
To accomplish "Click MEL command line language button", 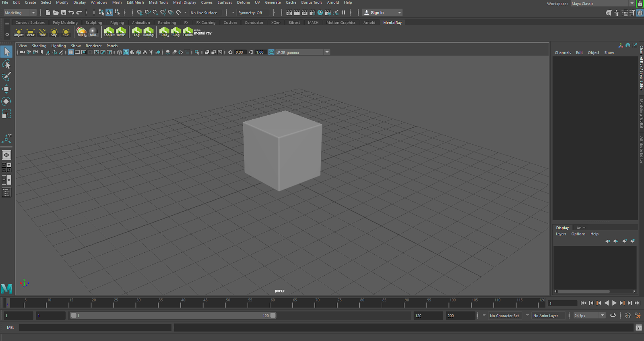I will point(10,328).
